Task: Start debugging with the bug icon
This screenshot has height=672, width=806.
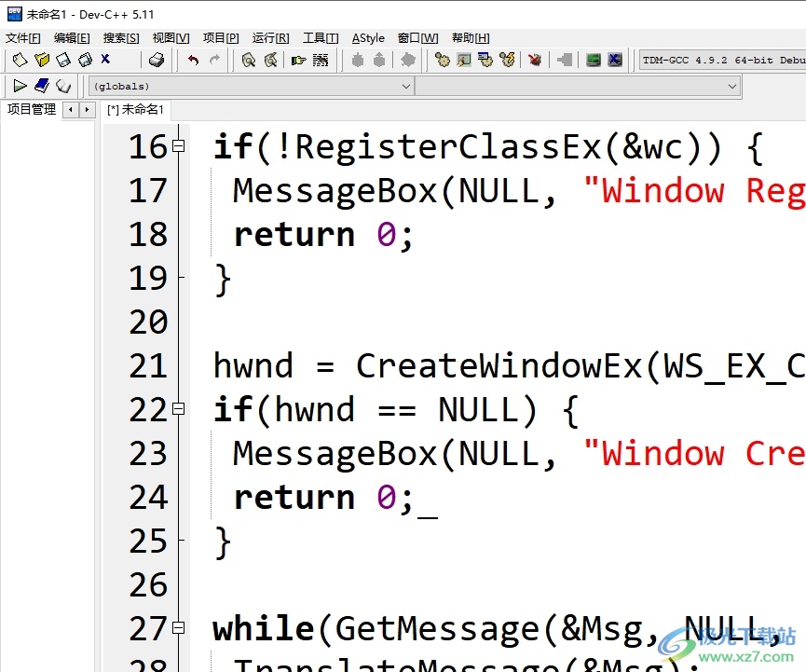Action: pyautogui.click(x=535, y=61)
